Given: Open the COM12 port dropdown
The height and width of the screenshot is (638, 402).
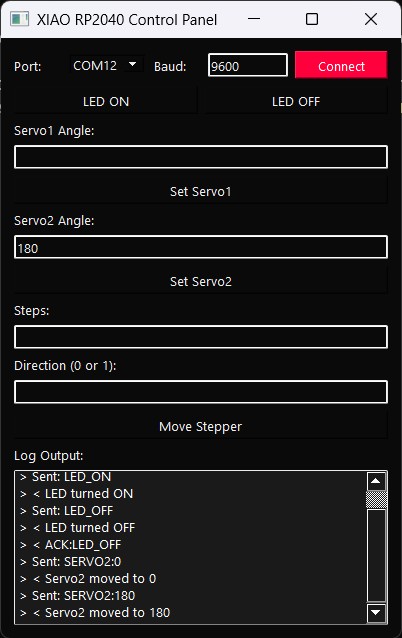Looking at the screenshot, I should click(107, 65).
